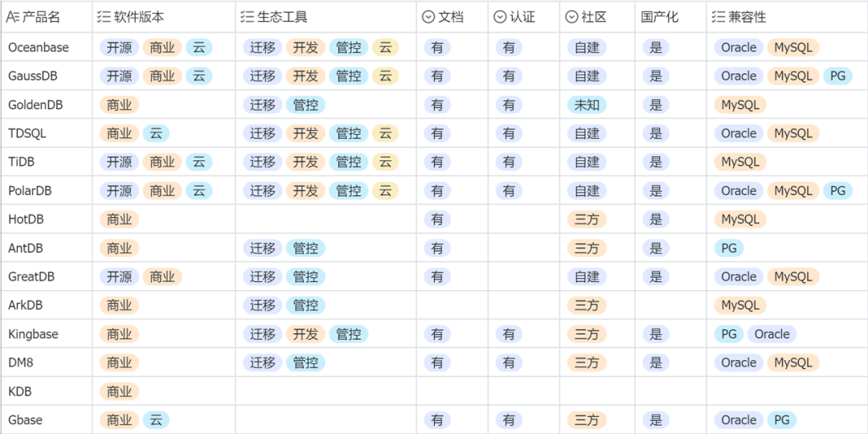This screenshot has width=868, height=434.
Task: Open the 自建 社区 value in GreatDB row
Action: 587,276
